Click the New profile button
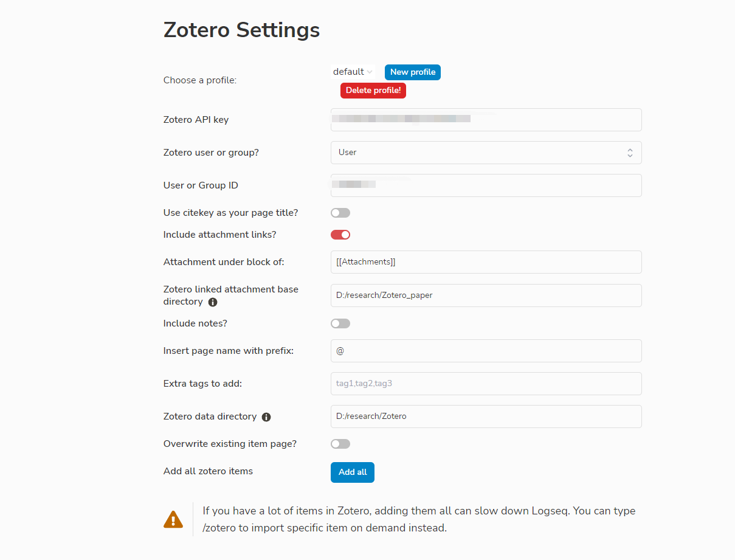 point(412,72)
